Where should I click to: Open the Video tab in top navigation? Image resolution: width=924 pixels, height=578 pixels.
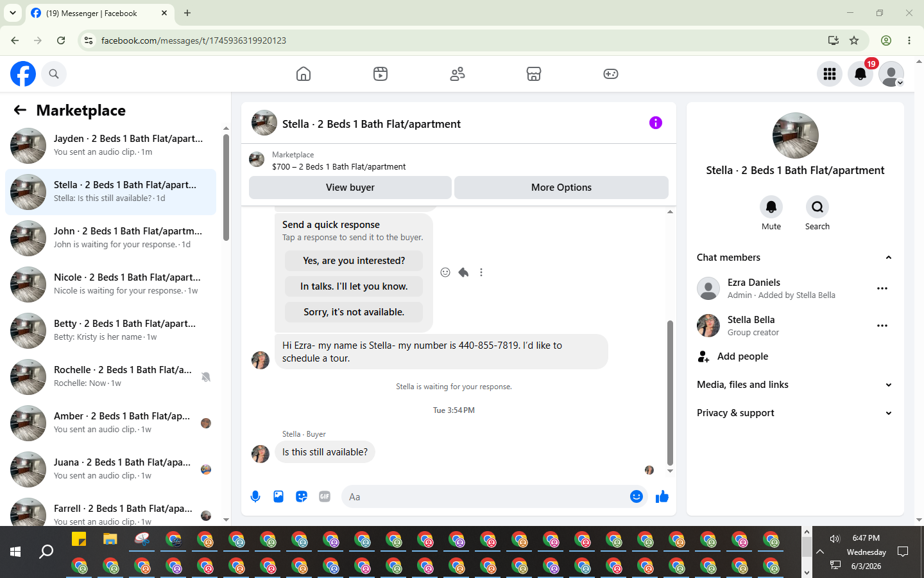click(381, 74)
